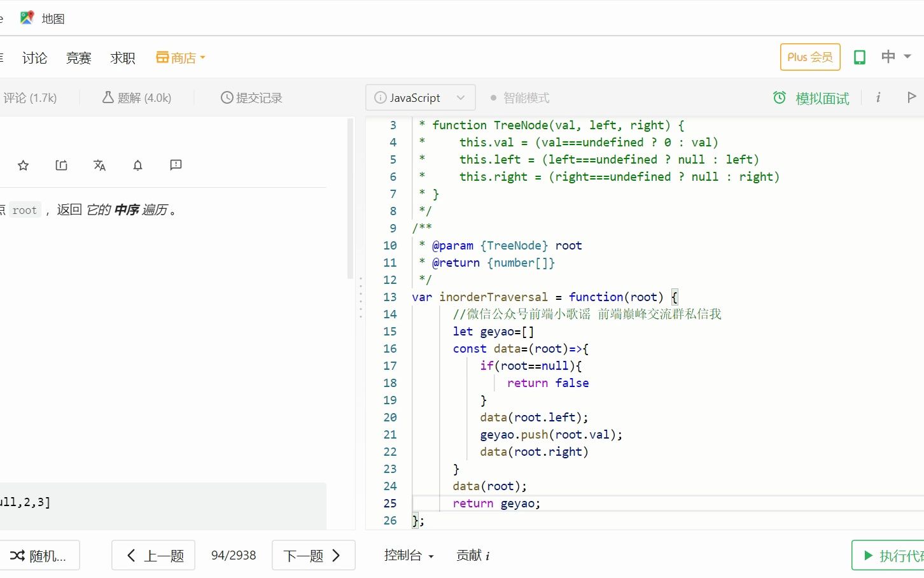924x578 pixels.
Task: Expand the 商店 store dropdown menu
Action: 181,58
